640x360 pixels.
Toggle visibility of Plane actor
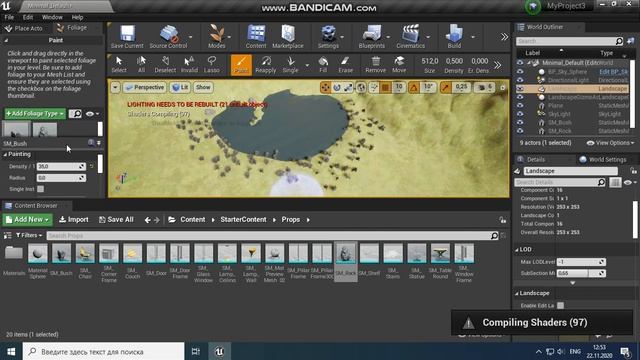520,105
